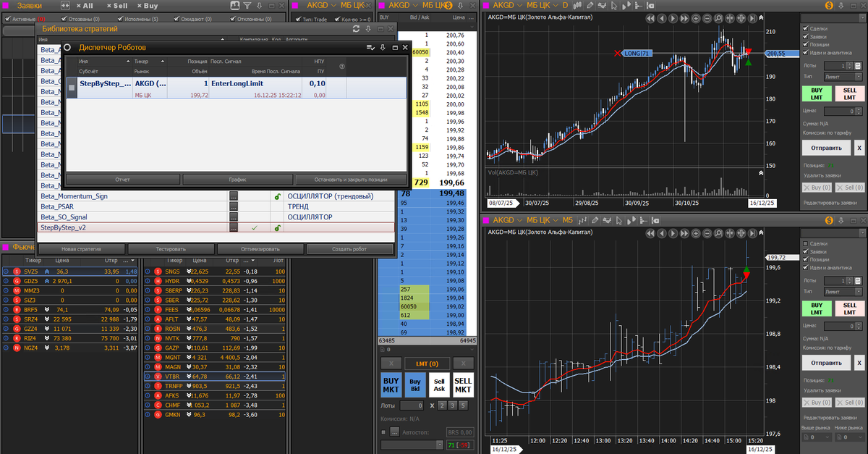868x454 pixels.
Task: Click the orange dollar icon on the D chart panel
Action: (829, 6)
